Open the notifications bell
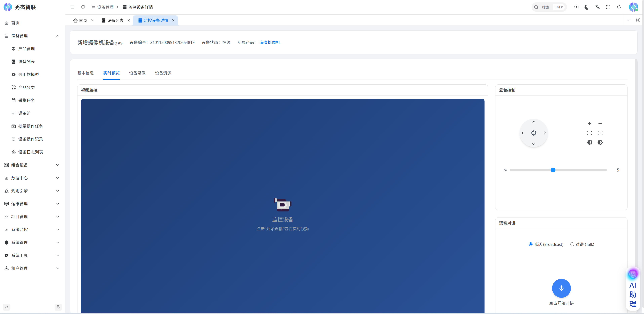 click(618, 7)
